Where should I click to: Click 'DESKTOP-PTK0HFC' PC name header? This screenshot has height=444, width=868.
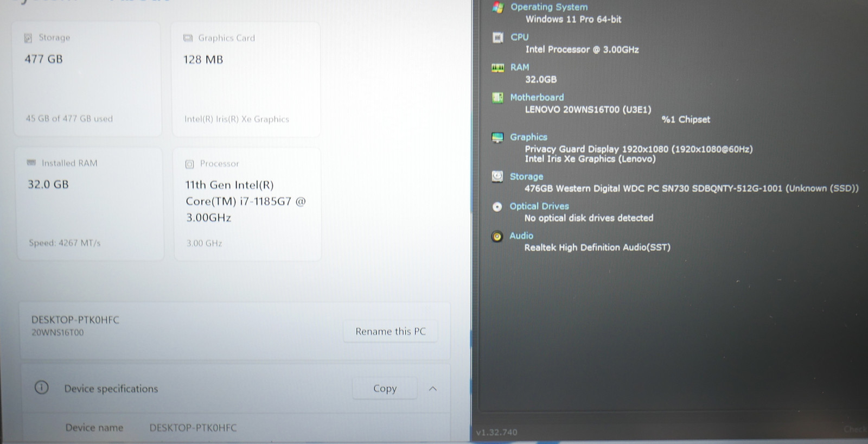tap(75, 320)
